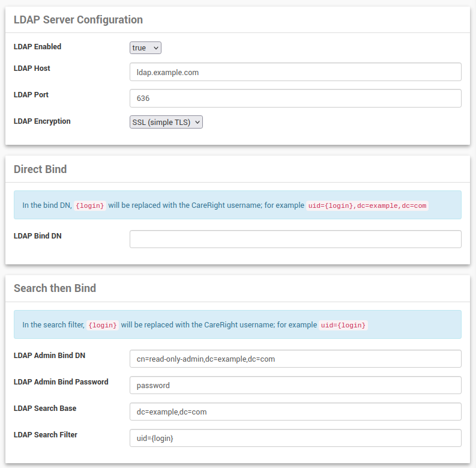Click the "LDAP Encryption" label
476x468 pixels.
tap(42, 121)
